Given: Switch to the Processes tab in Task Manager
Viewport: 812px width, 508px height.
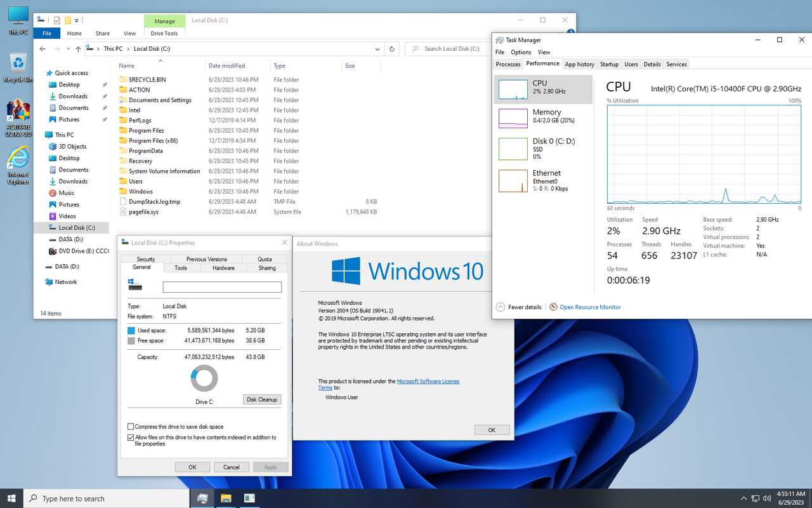Looking at the screenshot, I should (x=508, y=64).
